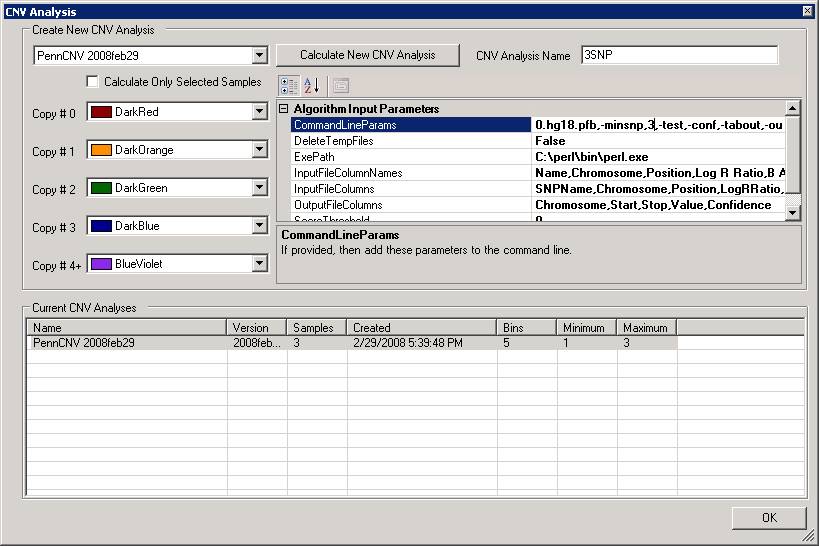Select the PennCNV 2008feb29 row in Current CNV Analyses
Image resolution: width=819 pixels, height=546 pixels.
pyautogui.click(x=352, y=343)
